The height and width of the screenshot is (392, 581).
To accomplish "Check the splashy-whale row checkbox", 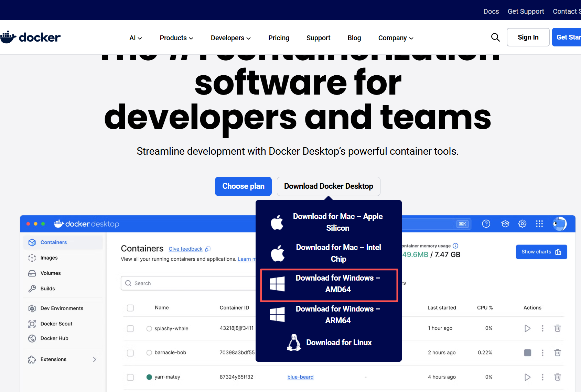I will [130, 328].
